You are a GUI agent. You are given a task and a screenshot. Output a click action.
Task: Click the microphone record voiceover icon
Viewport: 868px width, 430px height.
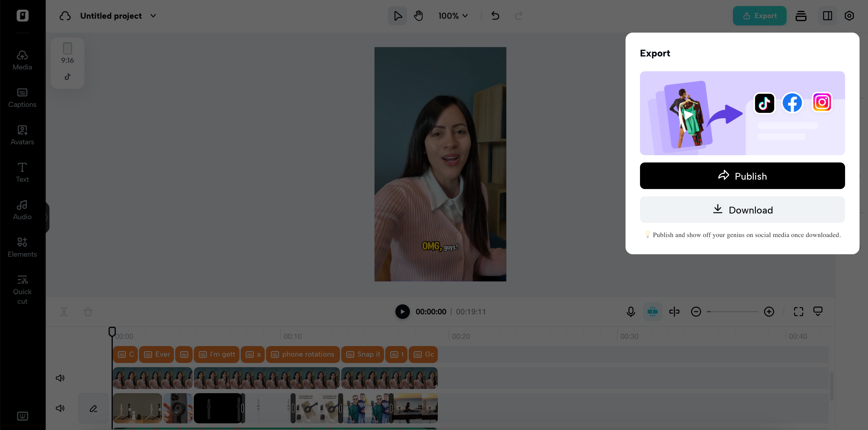630,311
